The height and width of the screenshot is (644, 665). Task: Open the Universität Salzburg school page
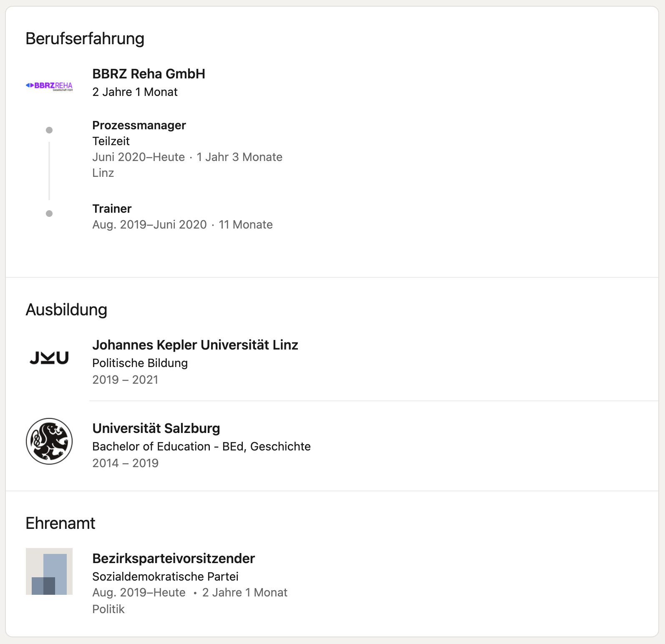coord(156,428)
